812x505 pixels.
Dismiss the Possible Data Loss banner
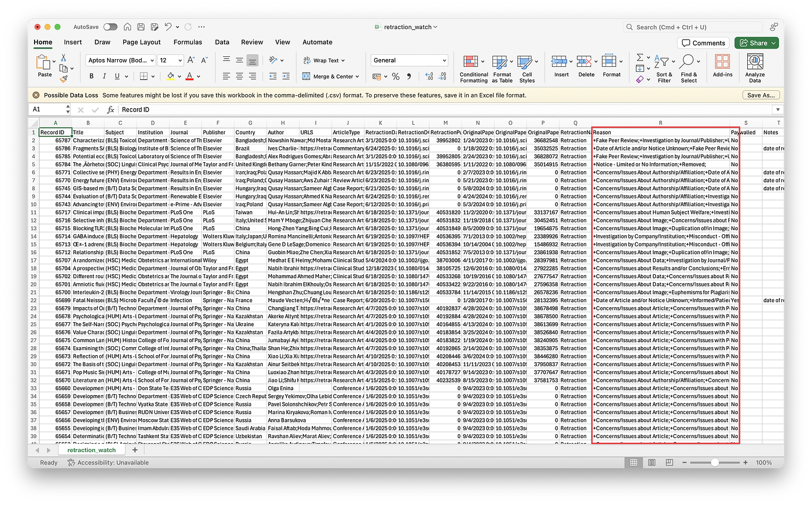pos(36,95)
